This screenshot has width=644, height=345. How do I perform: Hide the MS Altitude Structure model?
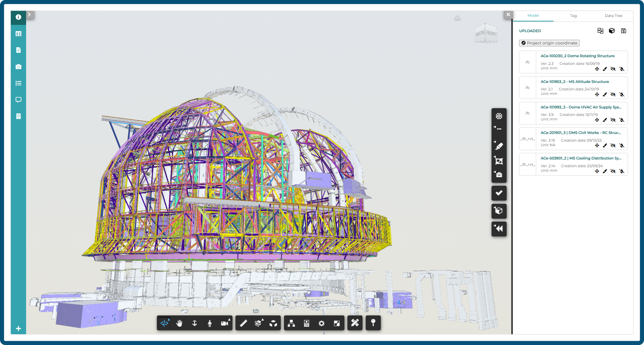coord(613,94)
